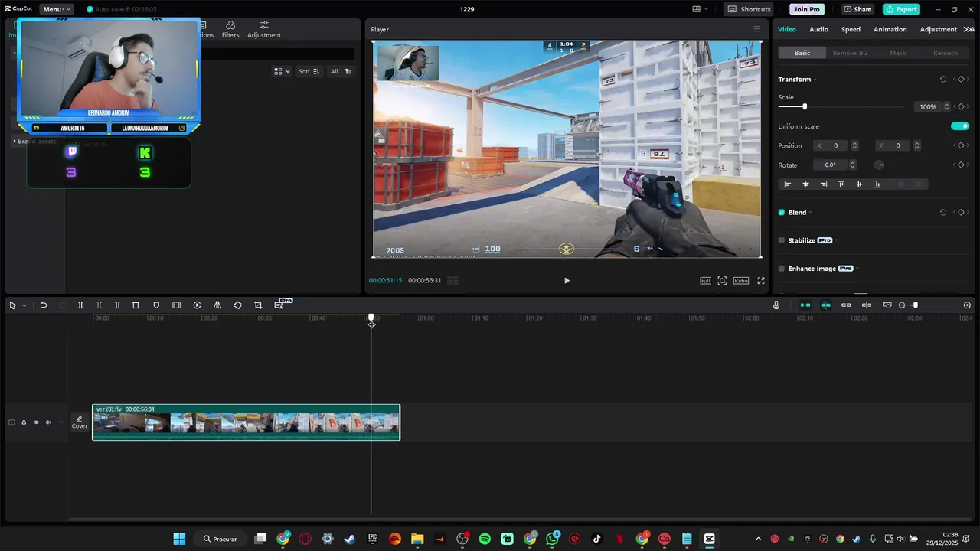Use Delete right of playhead tool
Screen dimensions: 980x551
(x=117, y=305)
